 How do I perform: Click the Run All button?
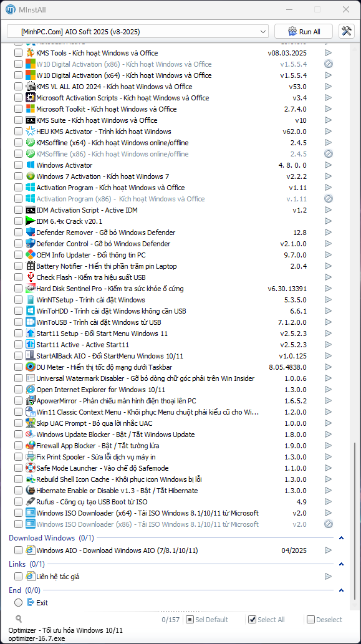pos(304,31)
